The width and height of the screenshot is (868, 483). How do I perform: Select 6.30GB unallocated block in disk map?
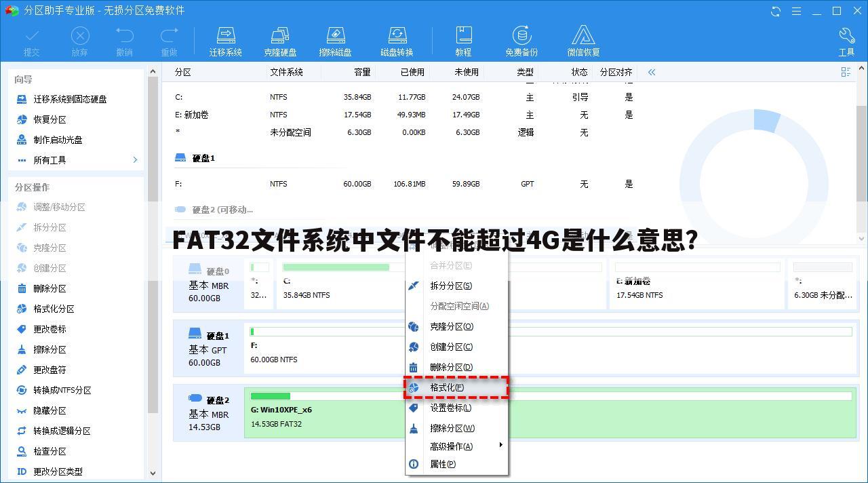[x=823, y=284]
